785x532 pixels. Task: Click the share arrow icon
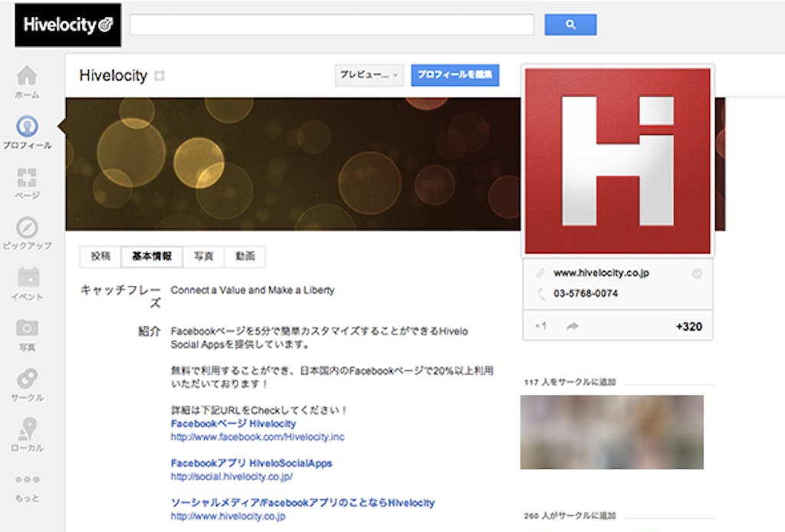(x=572, y=327)
